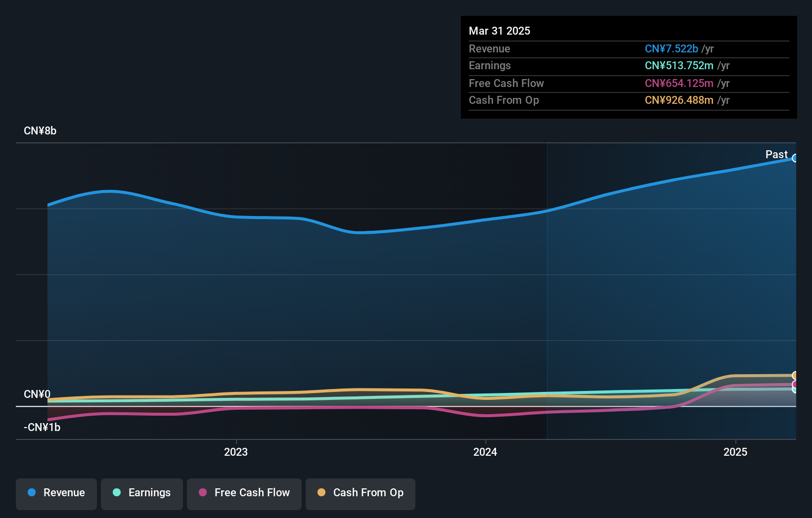Click the pink Free Cash Flow endpoint marker
Screen dimensions: 812x518
[x=795, y=385]
